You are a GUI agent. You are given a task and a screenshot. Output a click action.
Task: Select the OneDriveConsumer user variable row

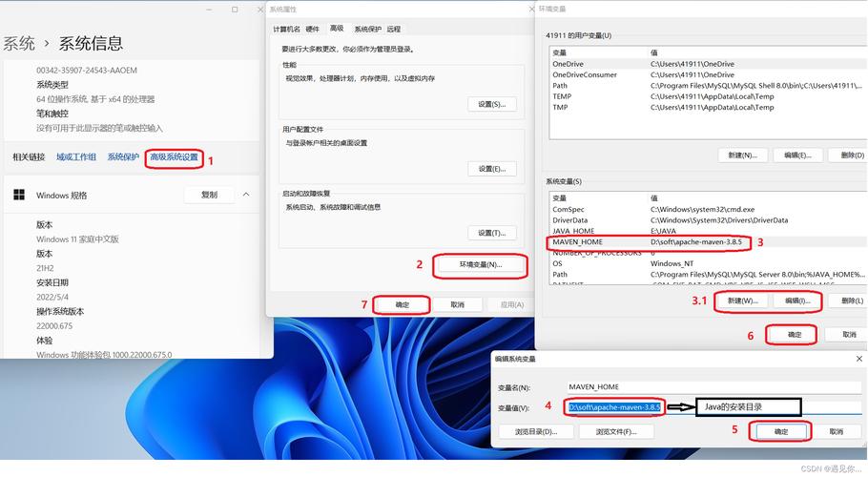coord(708,74)
